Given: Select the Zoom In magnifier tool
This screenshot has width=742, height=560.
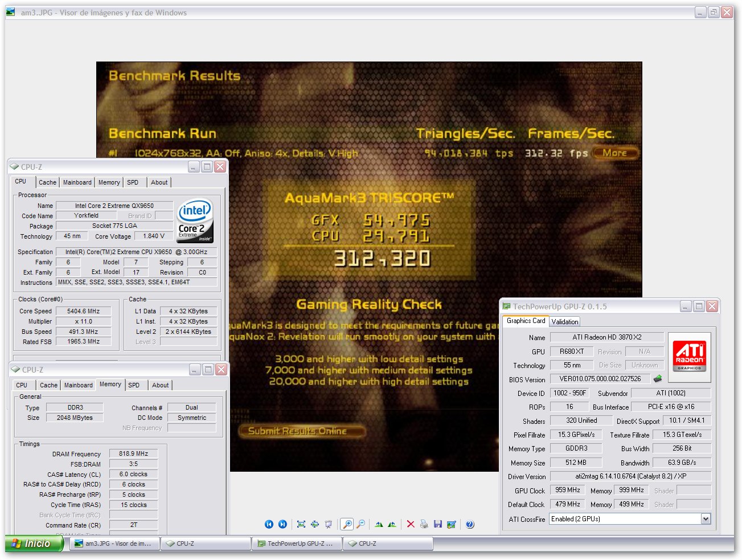Looking at the screenshot, I should pos(346,524).
